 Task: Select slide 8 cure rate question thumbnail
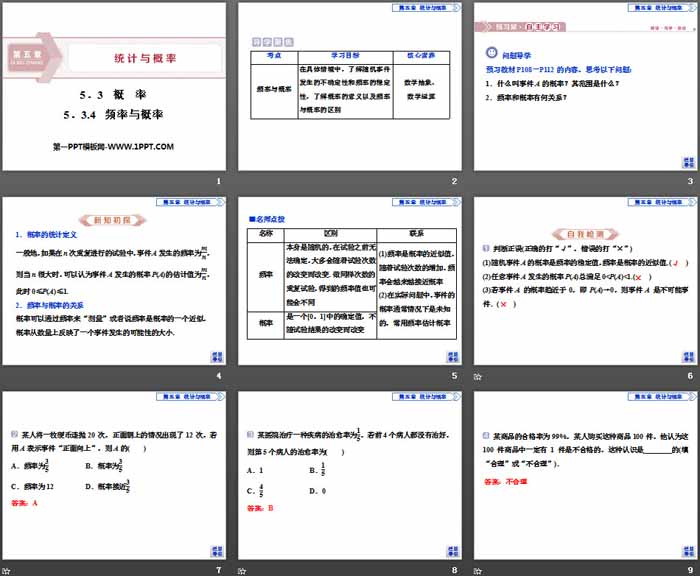(x=349, y=471)
